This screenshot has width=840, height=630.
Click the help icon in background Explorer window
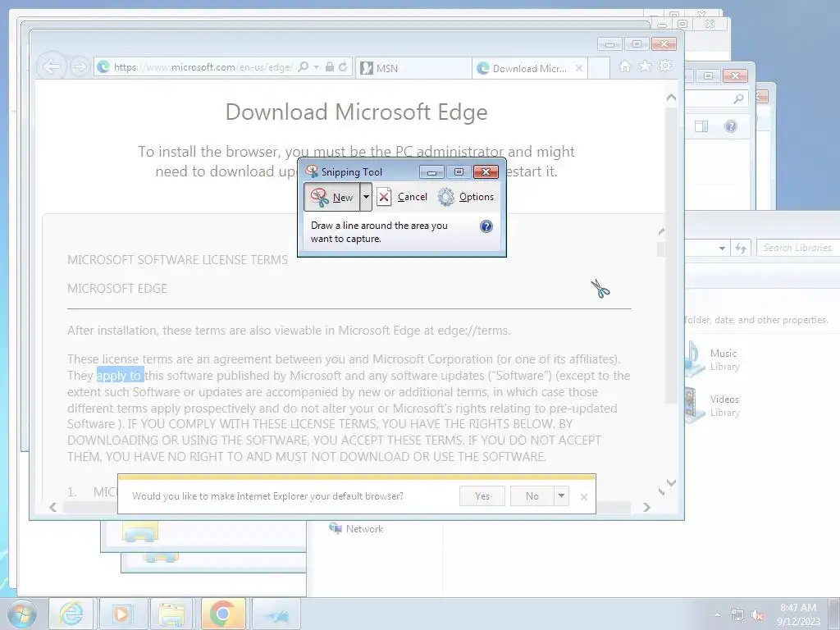(731, 126)
